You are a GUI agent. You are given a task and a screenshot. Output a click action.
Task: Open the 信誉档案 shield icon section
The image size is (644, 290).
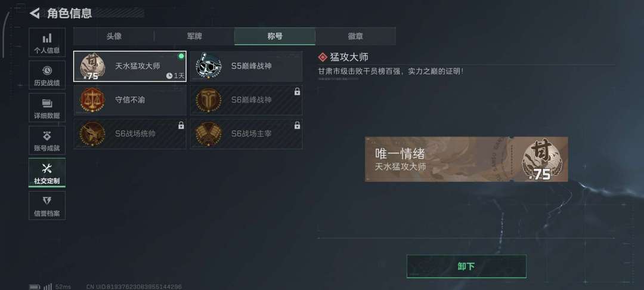pyautogui.click(x=47, y=205)
